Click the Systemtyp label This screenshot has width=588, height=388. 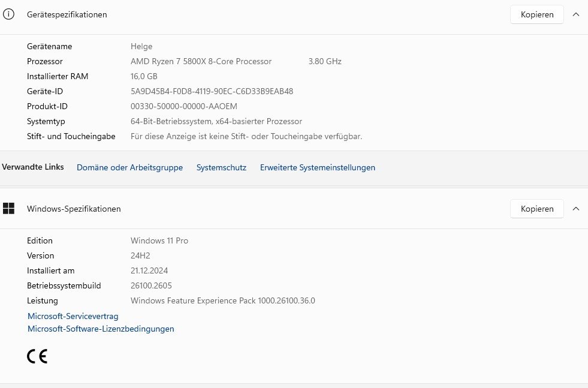(46, 121)
